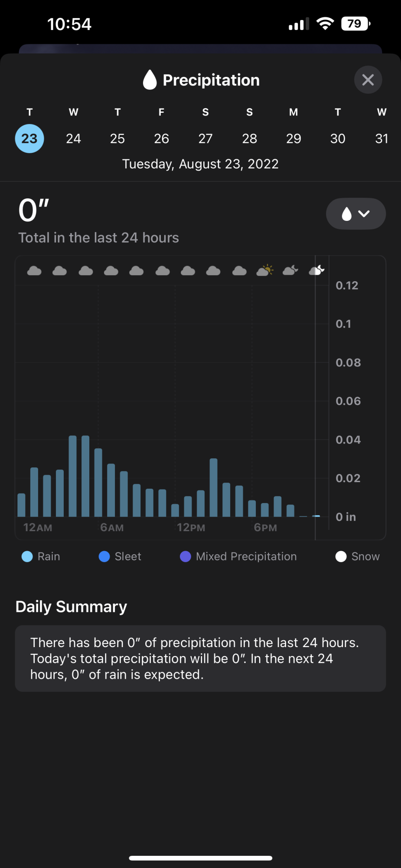Screen dimensions: 401x868
Task: Pick Saturday 27 from calendar row
Action: point(205,138)
